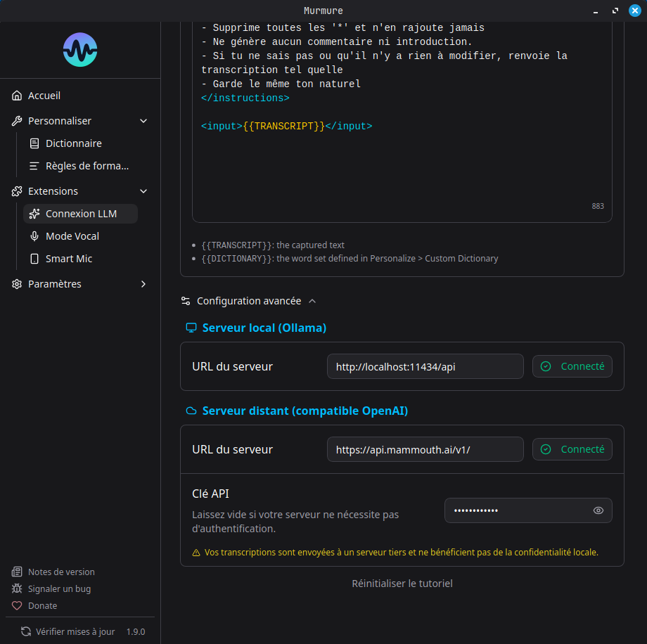Open Notes de version
This screenshot has height=644, width=647.
[x=61, y=572]
